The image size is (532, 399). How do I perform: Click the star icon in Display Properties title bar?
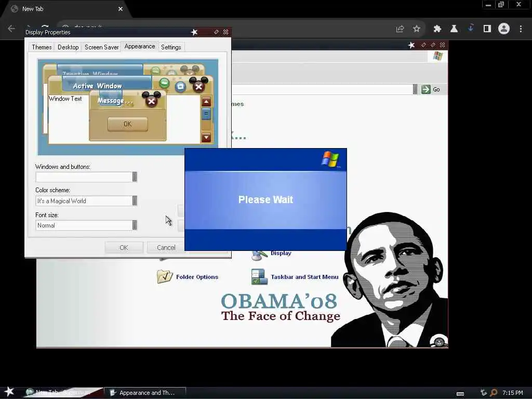(x=194, y=32)
